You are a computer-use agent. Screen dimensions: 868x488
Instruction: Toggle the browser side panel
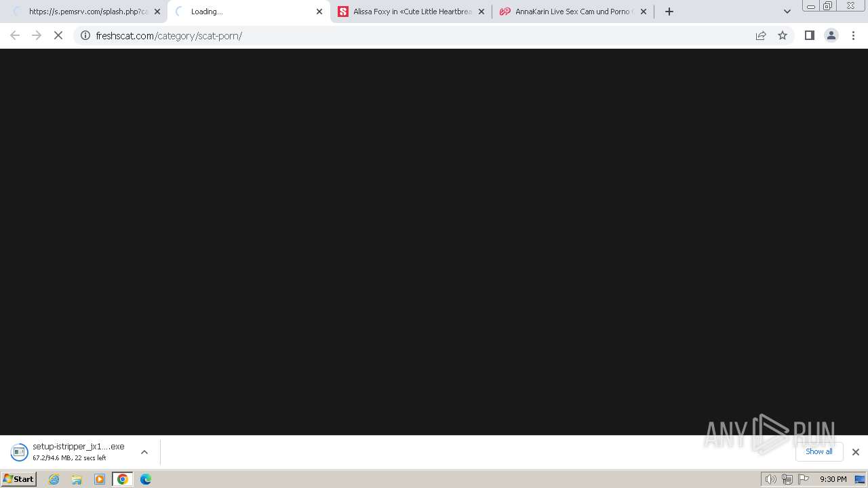click(809, 35)
